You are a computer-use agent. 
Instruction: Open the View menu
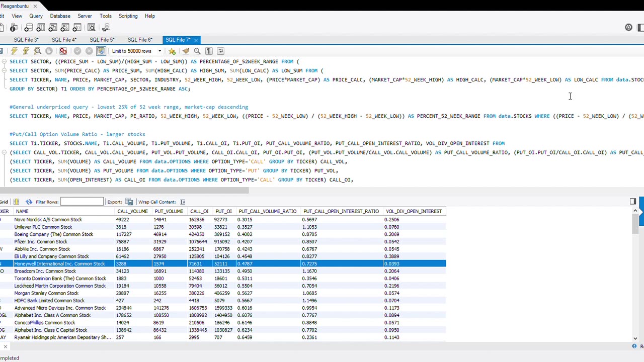(x=17, y=16)
